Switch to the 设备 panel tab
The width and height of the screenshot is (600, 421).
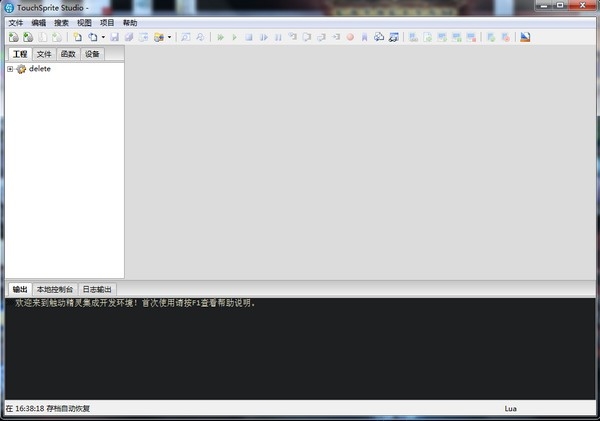coord(92,54)
